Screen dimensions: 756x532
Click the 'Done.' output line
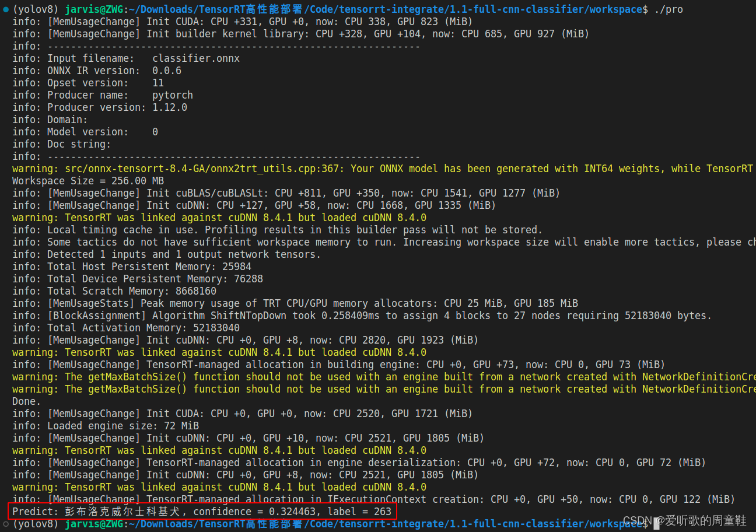[27, 401]
